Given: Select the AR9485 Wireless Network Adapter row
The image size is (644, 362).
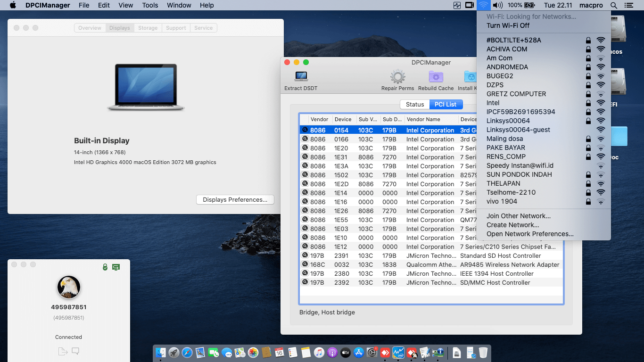Looking at the screenshot, I should pos(431,264).
